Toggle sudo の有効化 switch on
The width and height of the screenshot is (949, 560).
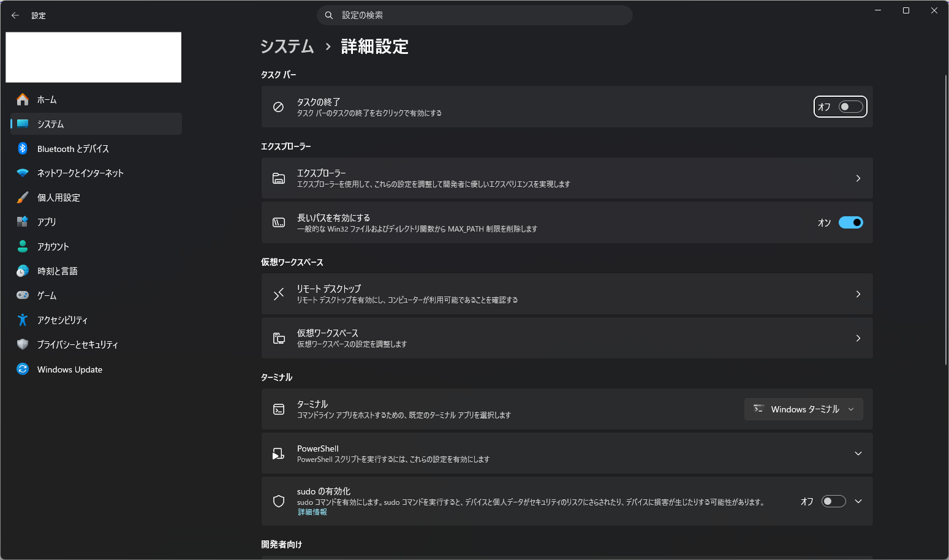tap(833, 501)
